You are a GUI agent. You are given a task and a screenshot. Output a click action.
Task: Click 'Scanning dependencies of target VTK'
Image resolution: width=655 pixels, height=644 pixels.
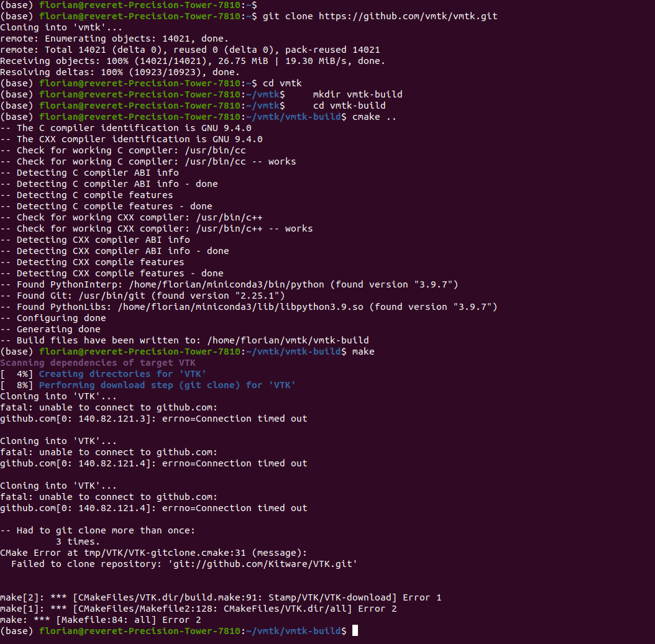point(98,363)
